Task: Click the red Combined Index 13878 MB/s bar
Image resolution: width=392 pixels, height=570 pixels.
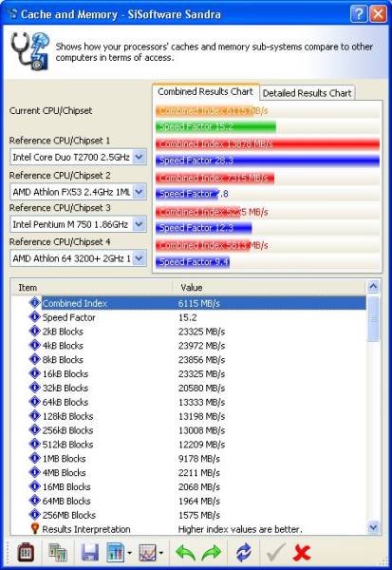Action: [x=268, y=144]
